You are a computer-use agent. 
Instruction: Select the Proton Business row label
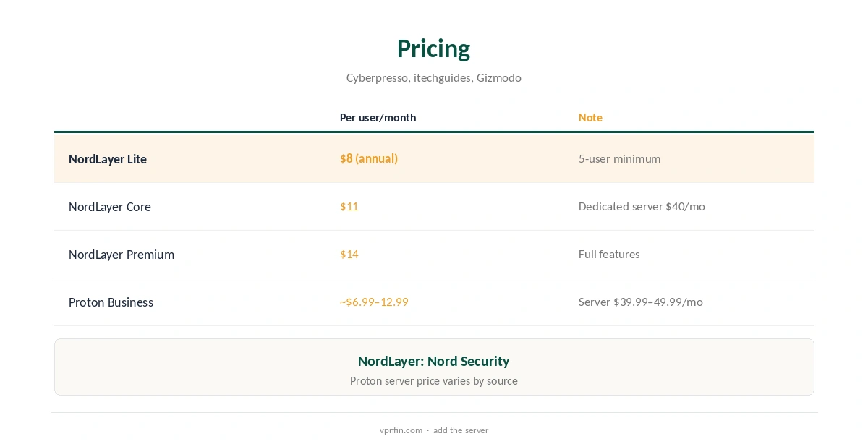coord(111,302)
